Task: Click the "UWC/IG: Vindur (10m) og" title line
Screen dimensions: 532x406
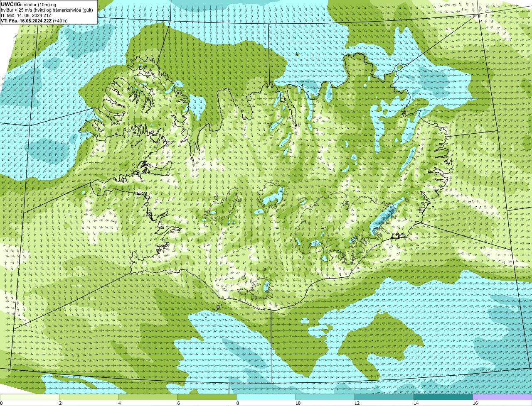Action: [x=29, y=4]
